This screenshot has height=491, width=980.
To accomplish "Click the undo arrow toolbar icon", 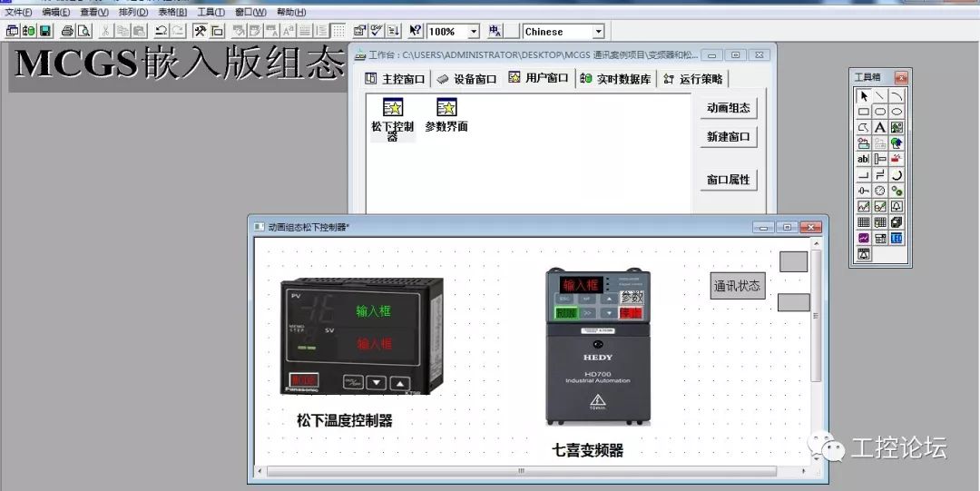I will pyautogui.click(x=162, y=31).
